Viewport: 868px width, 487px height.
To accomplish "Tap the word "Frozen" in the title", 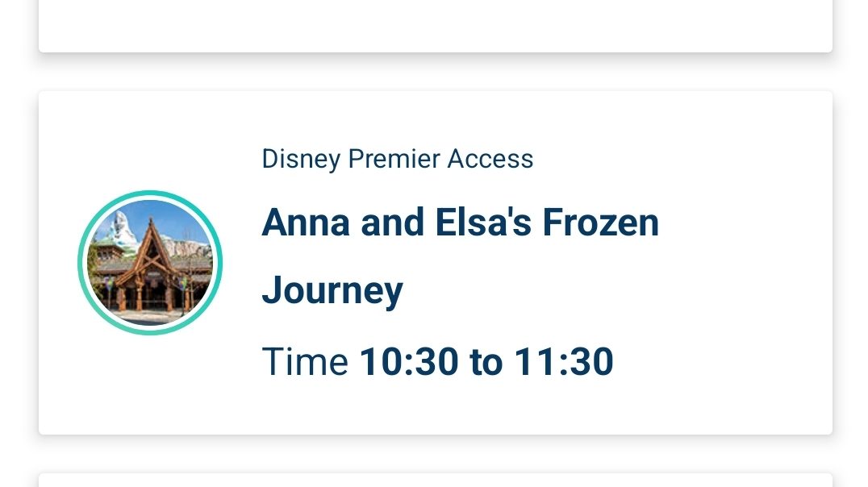I will (600, 223).
